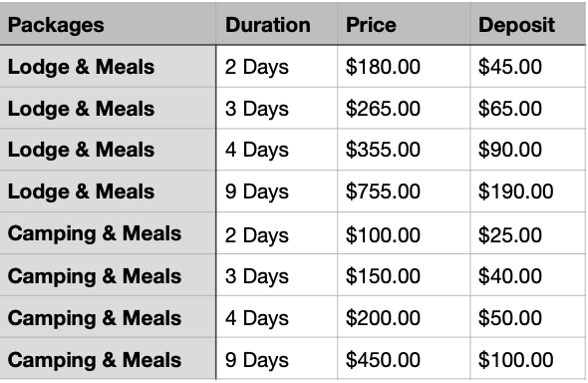This screenshot has width=588, height=383.
Task: Select the $50.00 deposit cell
Action: [x=528, y=317]
